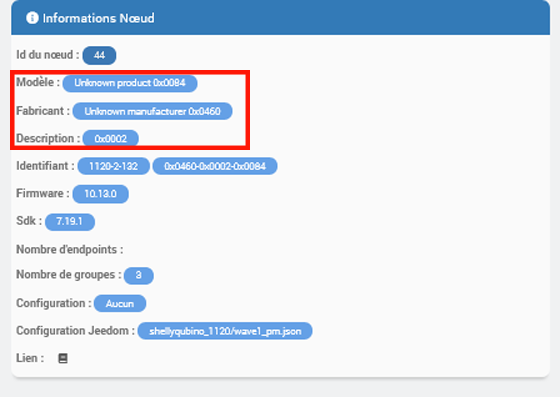The image size is (560, 397).
Task: Click the info icon in Informations Nœud header
Action: [32, 18]
